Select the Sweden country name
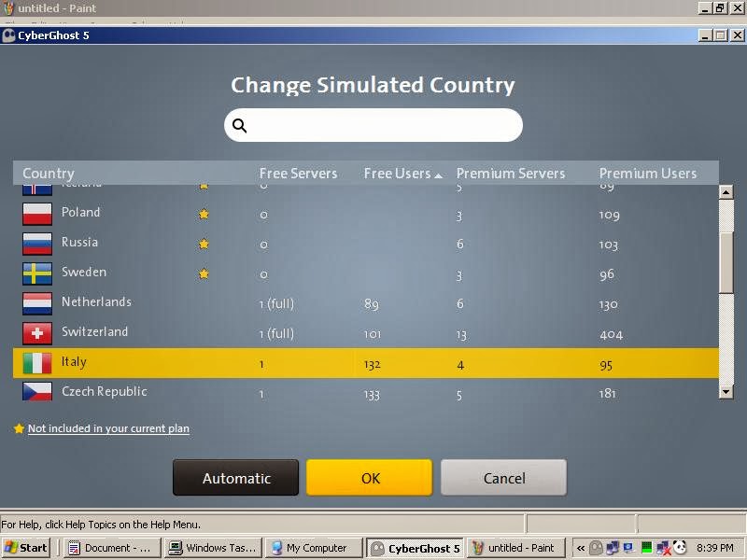 (x=84, y=272)
